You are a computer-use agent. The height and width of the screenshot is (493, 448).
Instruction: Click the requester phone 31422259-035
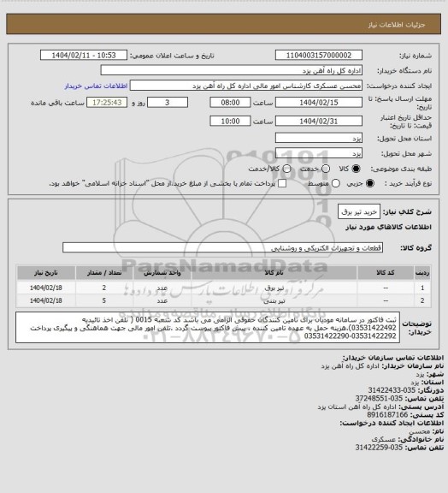(379, 447)
